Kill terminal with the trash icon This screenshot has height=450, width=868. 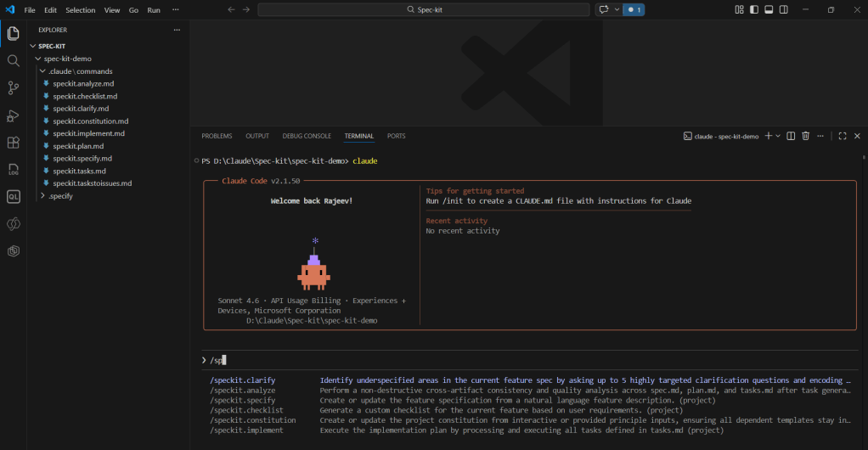click(805, 136)
